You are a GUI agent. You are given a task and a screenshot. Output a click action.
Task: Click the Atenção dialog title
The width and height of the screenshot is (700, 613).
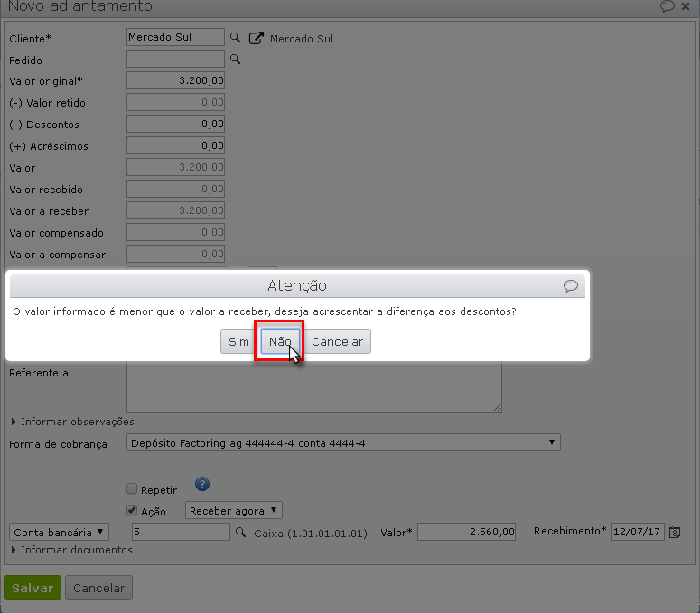[x=297, y=285]
